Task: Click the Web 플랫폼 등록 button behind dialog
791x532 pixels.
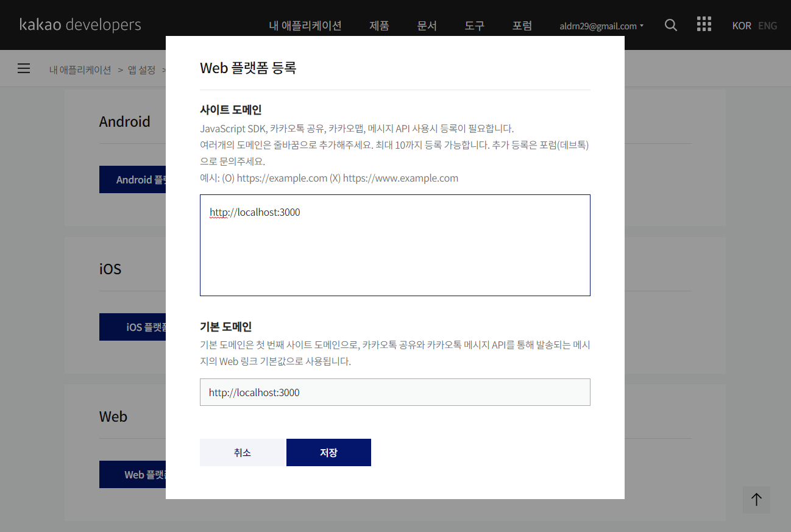Action: pos(132,475)
